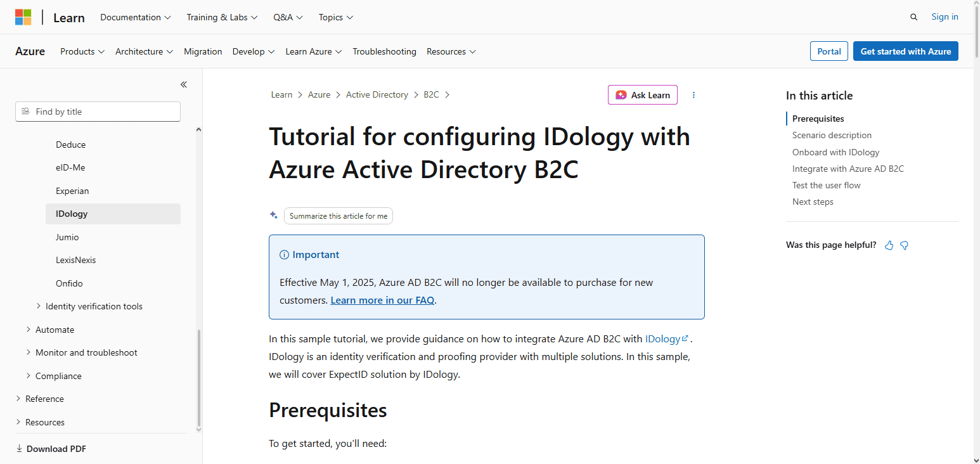The image size is (980, 464).
Task: Click the thumbs down feedback icon
Action: pos(905,245)
